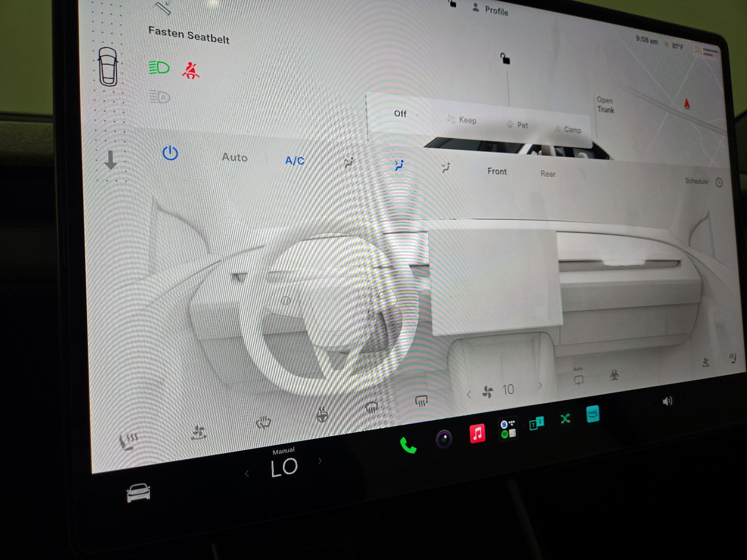The height and width of the screenshot is (560, 747).
Task: Open the media sources folder with Spotify
Action: coord(508,429)
